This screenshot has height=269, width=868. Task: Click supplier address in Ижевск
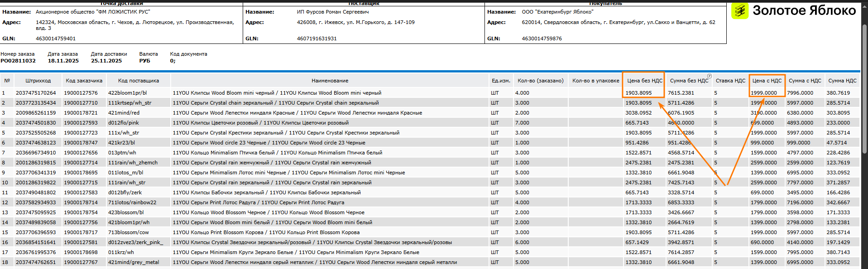coord(356,22)
